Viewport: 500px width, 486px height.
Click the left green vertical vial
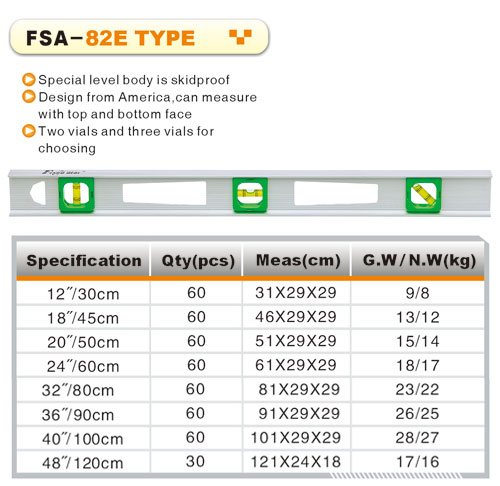click(76, 195)
